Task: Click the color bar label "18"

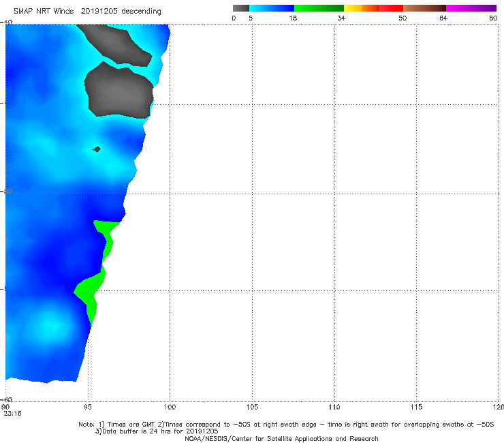Action: 293,18
